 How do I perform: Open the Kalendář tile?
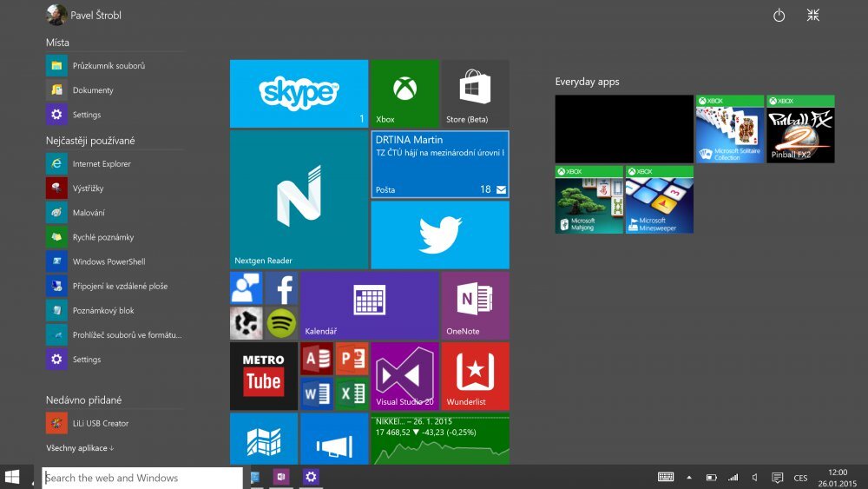(x=369, y=305)
